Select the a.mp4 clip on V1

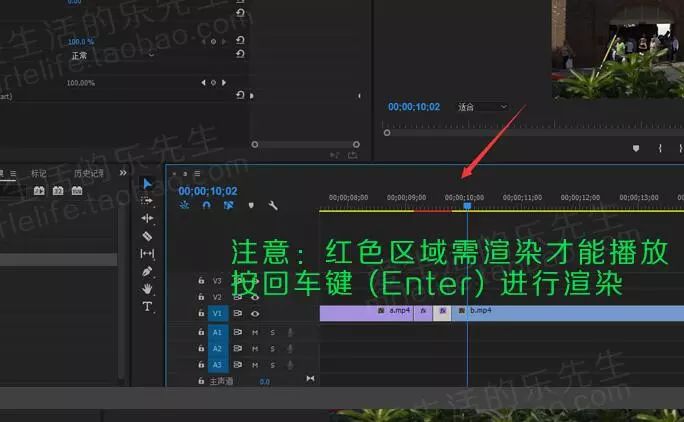pos(366,313)
